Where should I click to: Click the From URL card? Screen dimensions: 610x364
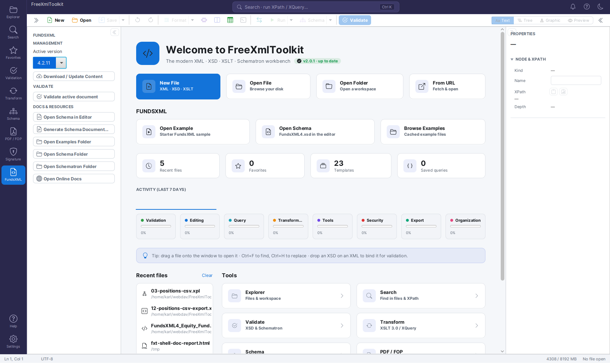coord(447,86)
